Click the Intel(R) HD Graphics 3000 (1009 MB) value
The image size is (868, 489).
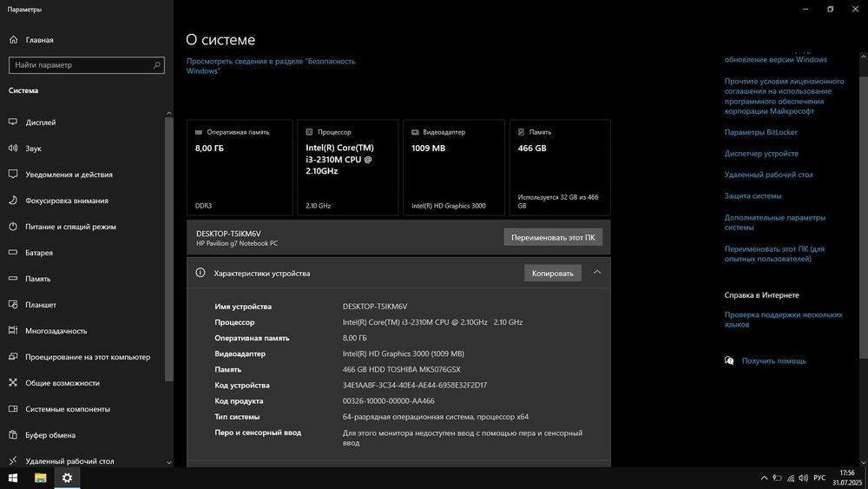403,354
